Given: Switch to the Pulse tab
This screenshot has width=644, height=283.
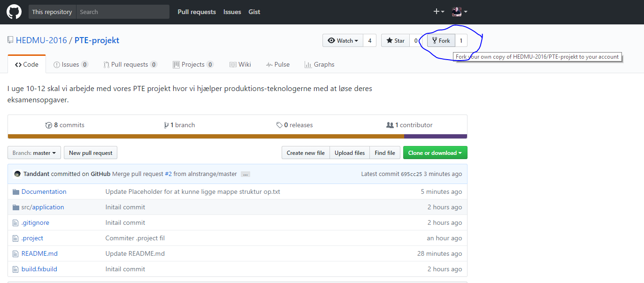Looking at the screenshot, I should 277,64.
